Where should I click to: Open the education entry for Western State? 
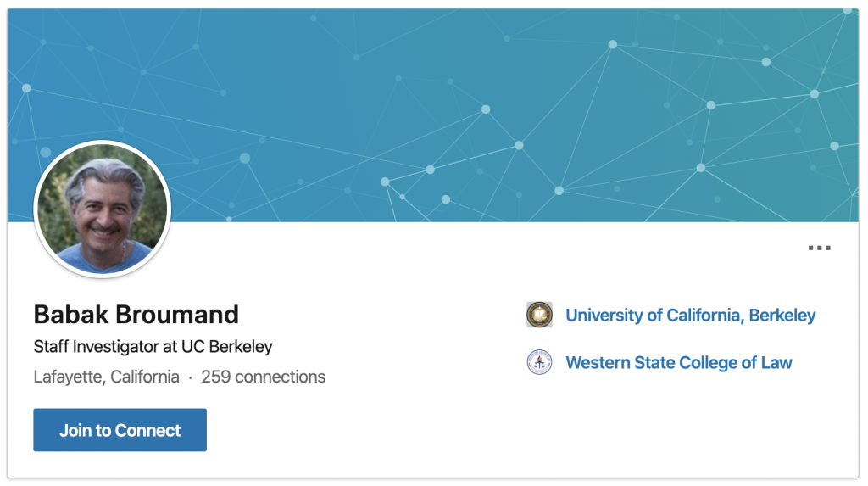click(x=678, y=363)
